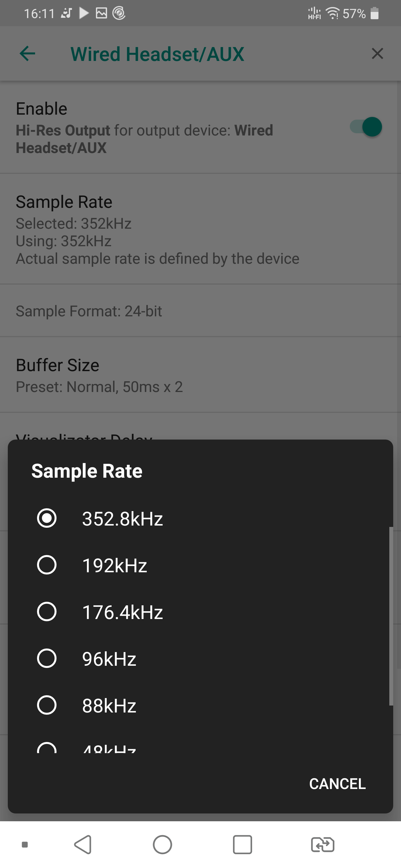The image size is (401, 868).
Task: Select the 88kHz radio option
Action: point(47,705)
